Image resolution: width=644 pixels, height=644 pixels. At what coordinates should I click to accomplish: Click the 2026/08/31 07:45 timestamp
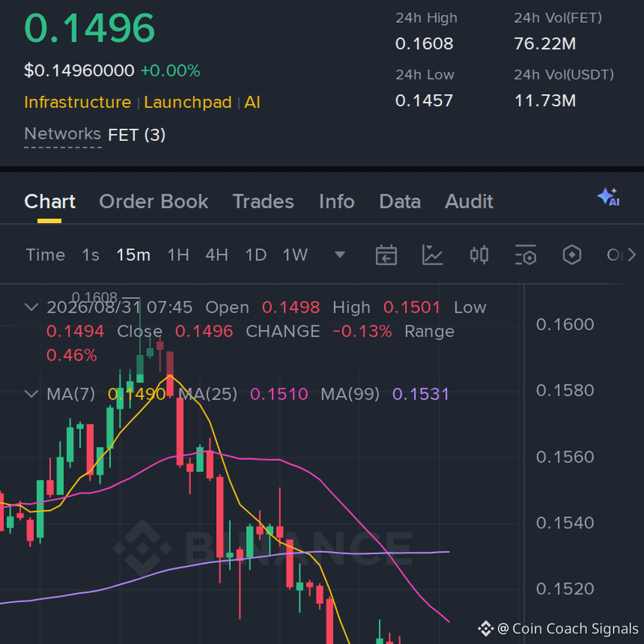pos(119,307)
